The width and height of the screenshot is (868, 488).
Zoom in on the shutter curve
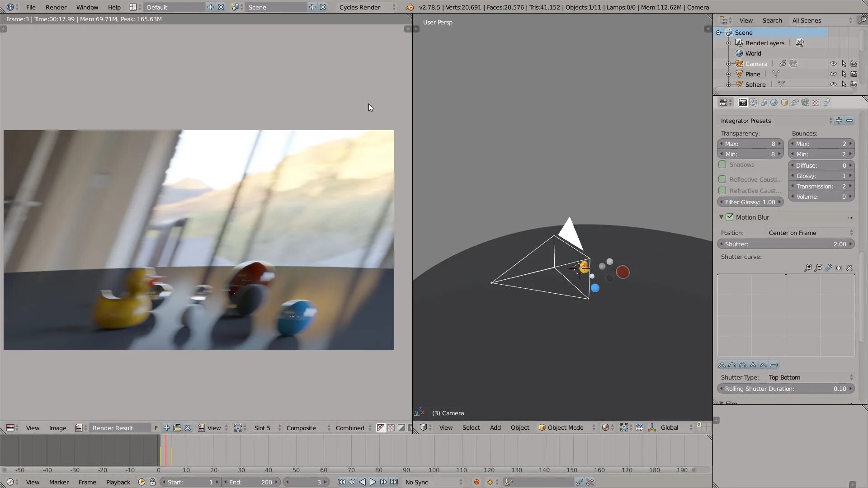tap(808, 268)
